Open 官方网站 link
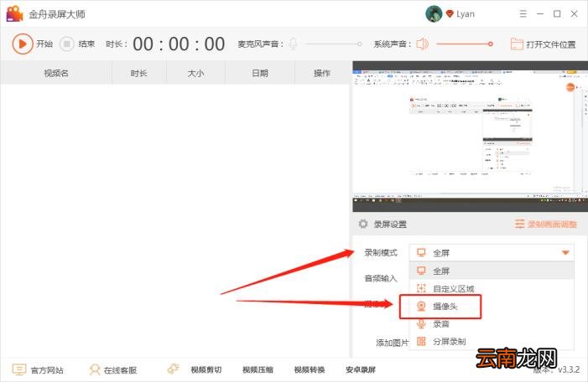The height and width of the screenshot is (382, 588). tap(47, 370)
